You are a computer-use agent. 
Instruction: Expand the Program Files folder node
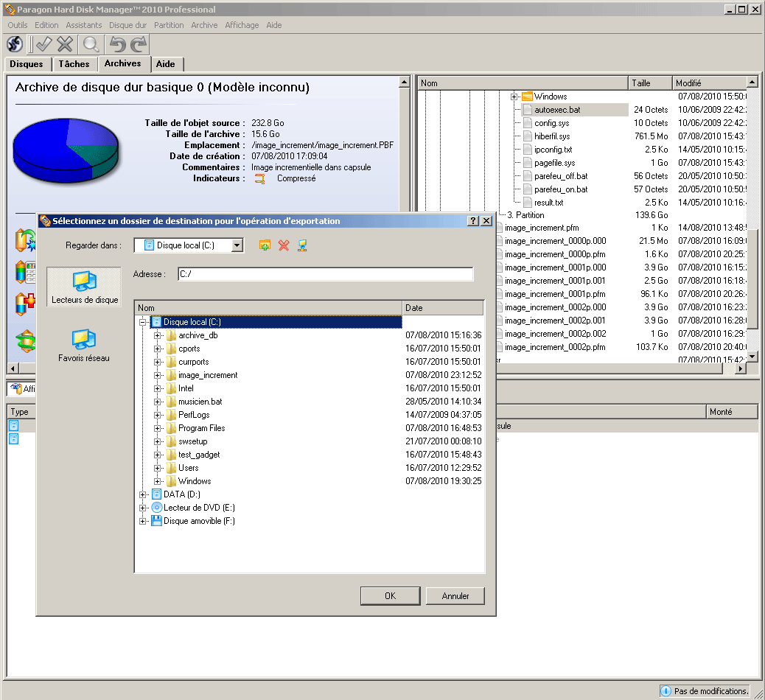[x=157, y=428]
